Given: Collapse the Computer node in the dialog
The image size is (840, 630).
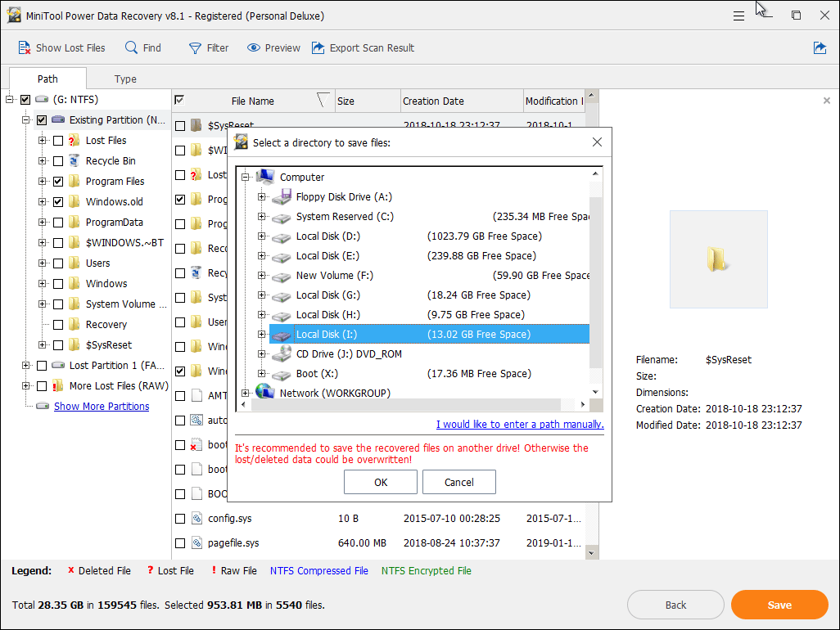Looking at the screenshot, I should [x=246, y=178].
